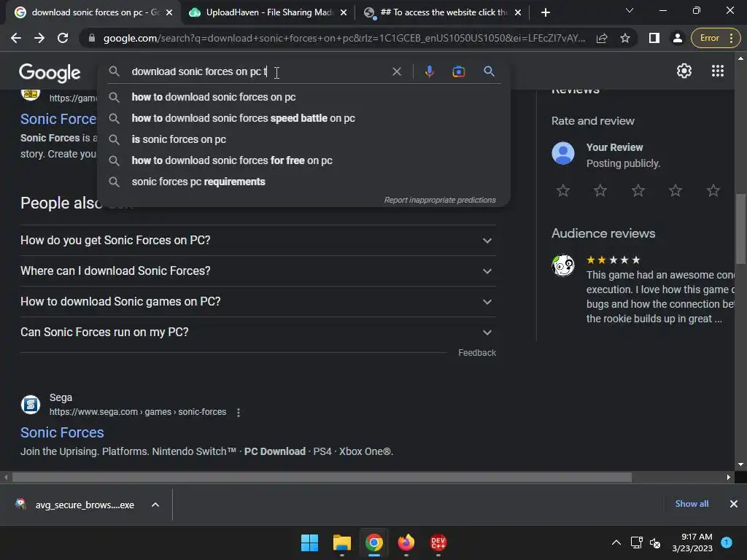Open the taskbar clock and date
747x560 pixels.
point(692,542)
